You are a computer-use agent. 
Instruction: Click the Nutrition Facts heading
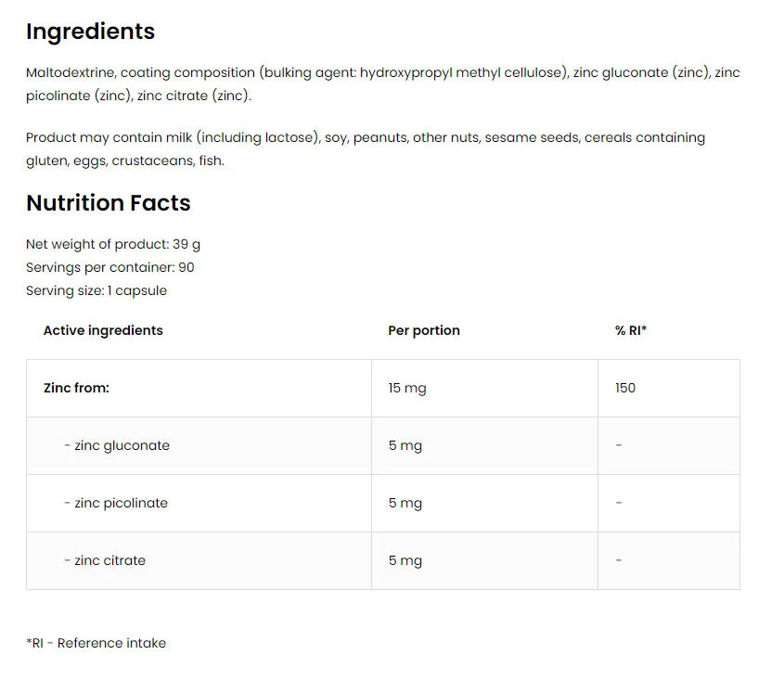109,203
